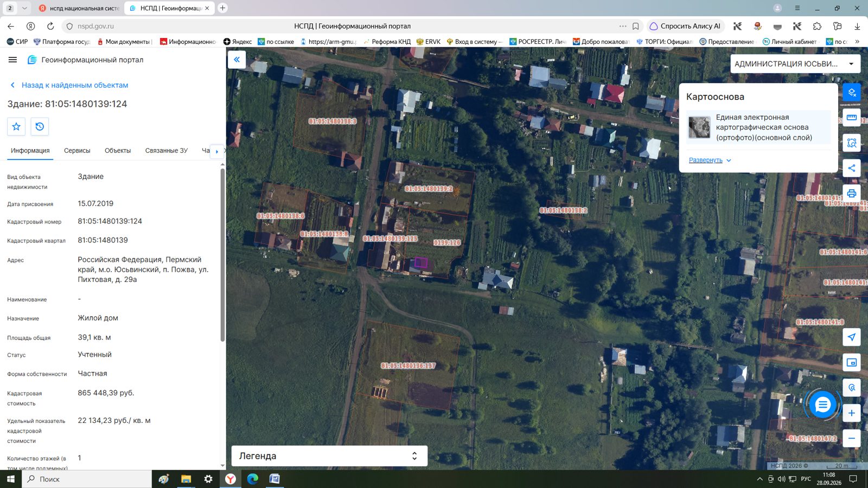Open the chat assistant bubble

(x=822, y=404)
